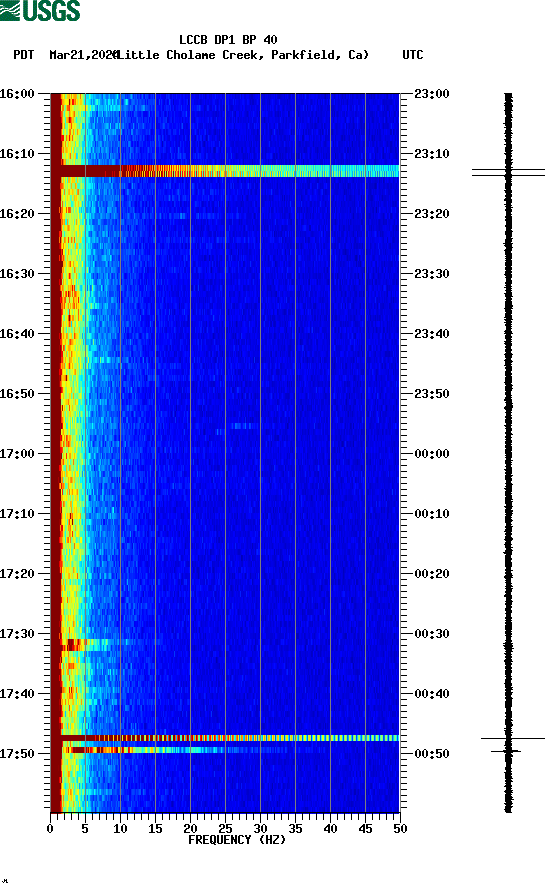The height and width of the screenshot is (892, 552).
Task: Click the '23:10' UTC time label
Action: tap(432, 154)
